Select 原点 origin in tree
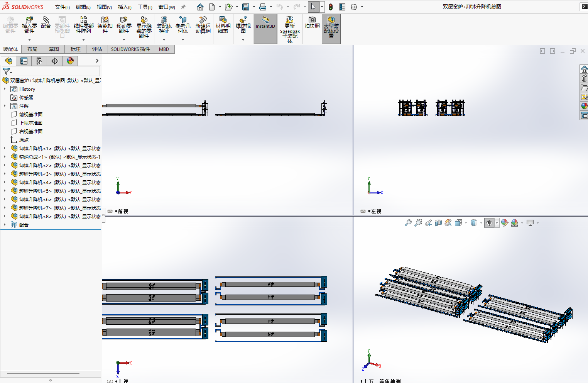This screenshot has width=588, height=383. tap(24, 140)
